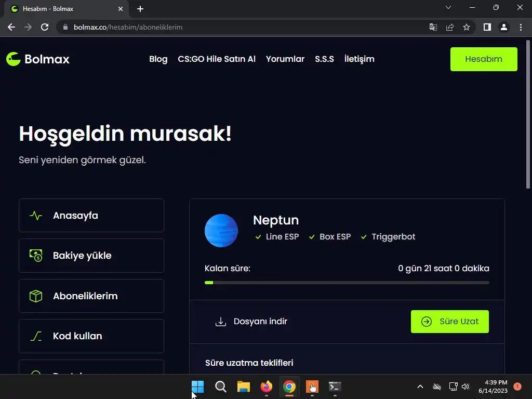This screenshot has width=532, height=399.
Task: Click the network display tray icon
Action: [453, 387]
